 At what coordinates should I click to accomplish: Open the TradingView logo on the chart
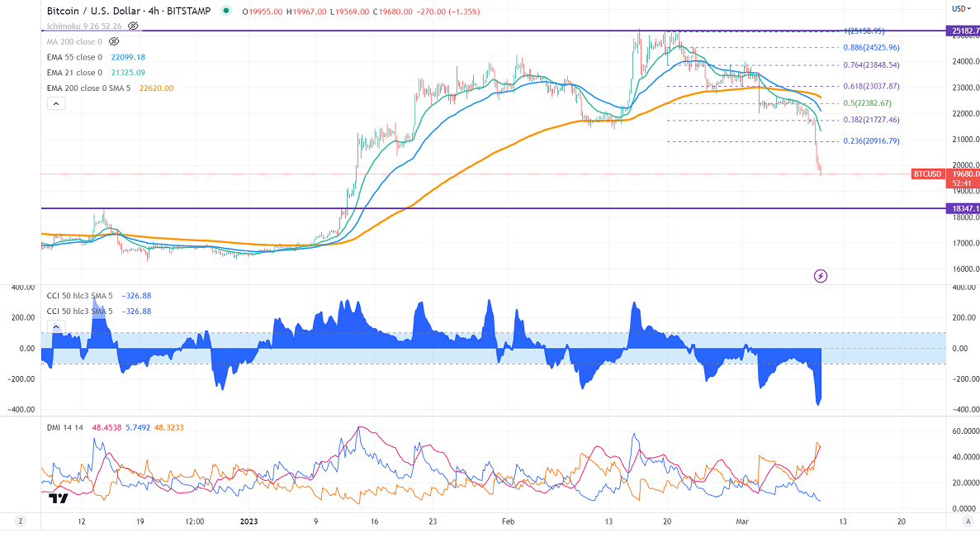(x=58, y=498)
